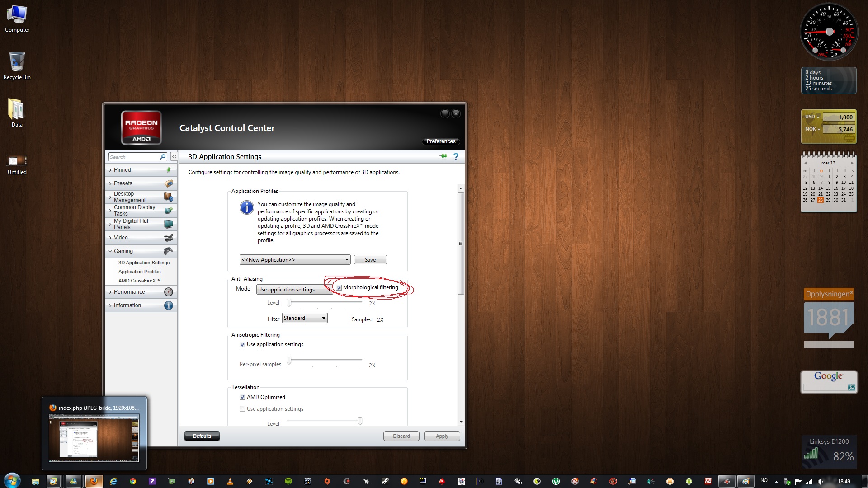Click the My Digital Flat-Panels icon
The width and height of the screenshot is (868, 488).
click(169, 224)
